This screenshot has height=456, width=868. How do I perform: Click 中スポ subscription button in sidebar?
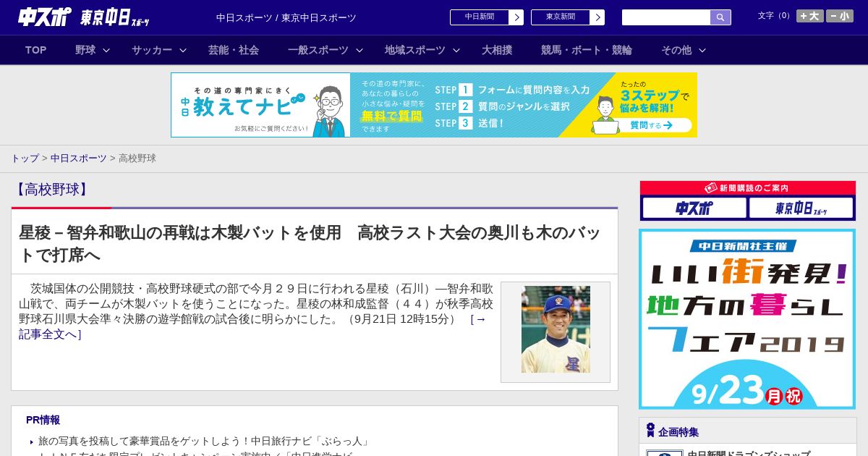694,208
